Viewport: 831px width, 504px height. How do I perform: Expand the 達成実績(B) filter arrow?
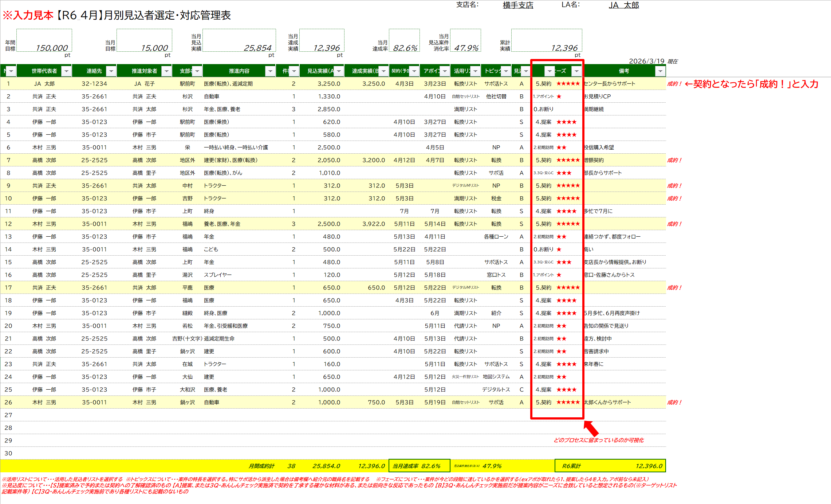[x=383, y=71]
